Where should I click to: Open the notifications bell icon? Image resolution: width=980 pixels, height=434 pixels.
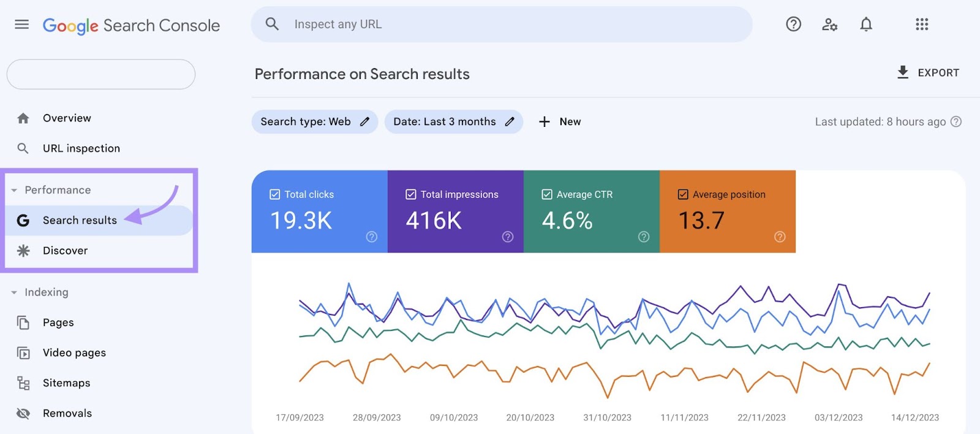point(865,25)
